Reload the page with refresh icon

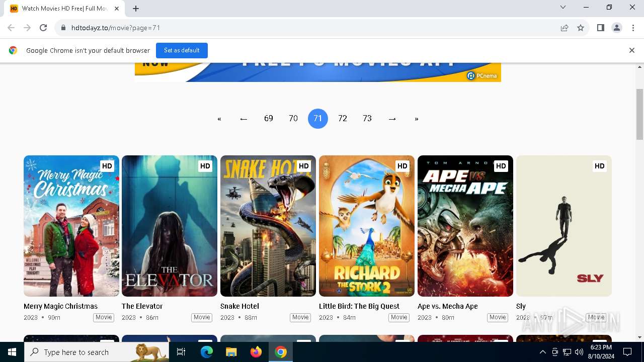coord(43,28)
